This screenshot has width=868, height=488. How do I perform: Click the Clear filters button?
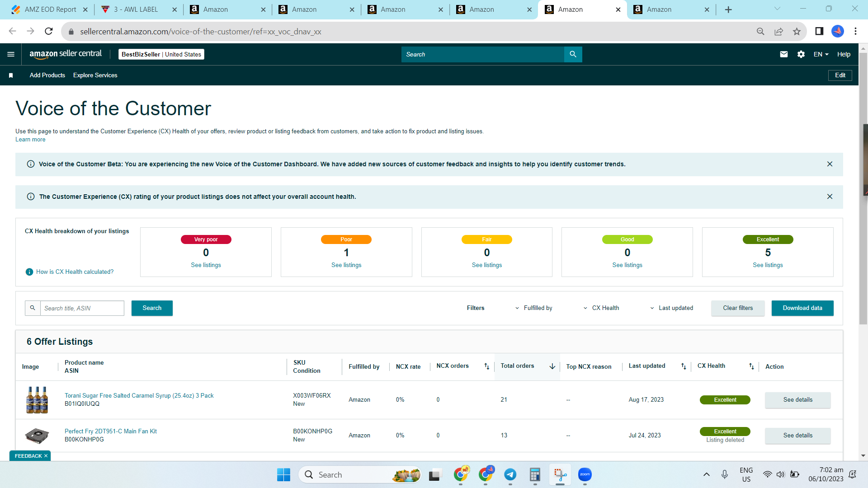click(738, 308)
